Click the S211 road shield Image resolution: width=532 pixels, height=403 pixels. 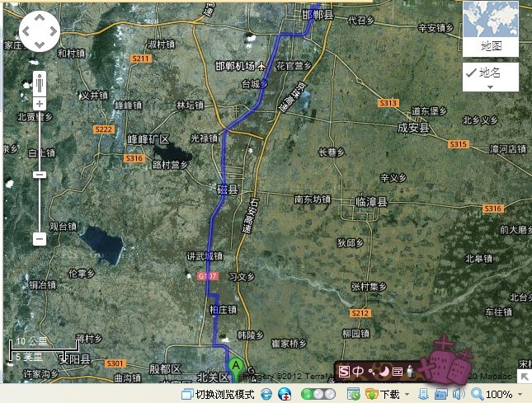coord(141,59)
